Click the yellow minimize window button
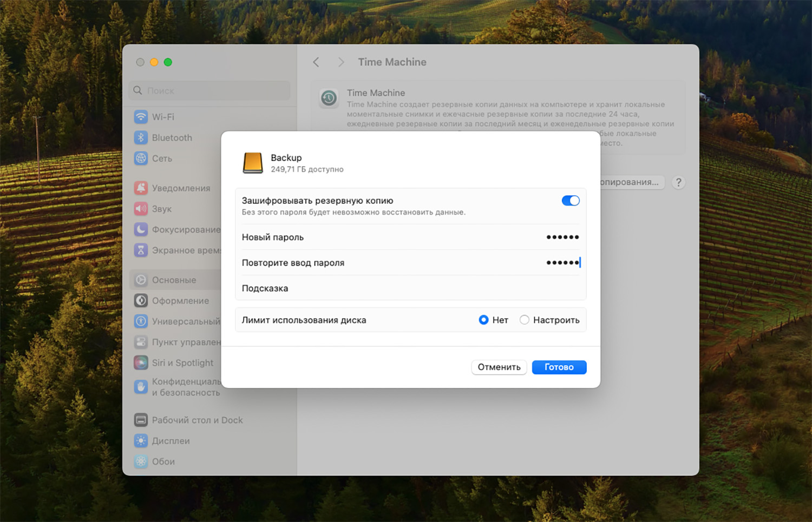 pyautogui.click(x=154, y=62)
